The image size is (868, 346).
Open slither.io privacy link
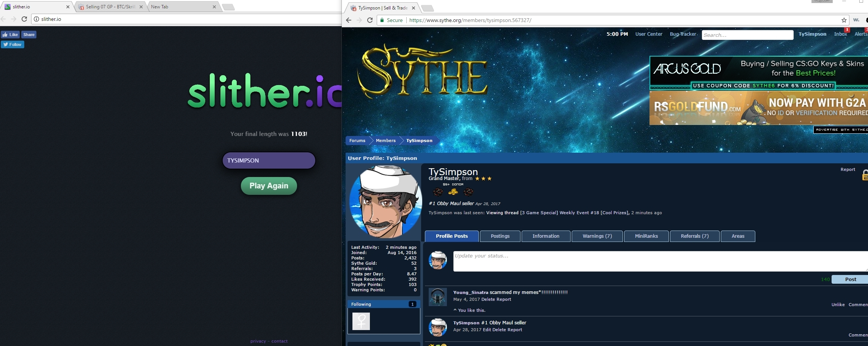pos(258,341)
